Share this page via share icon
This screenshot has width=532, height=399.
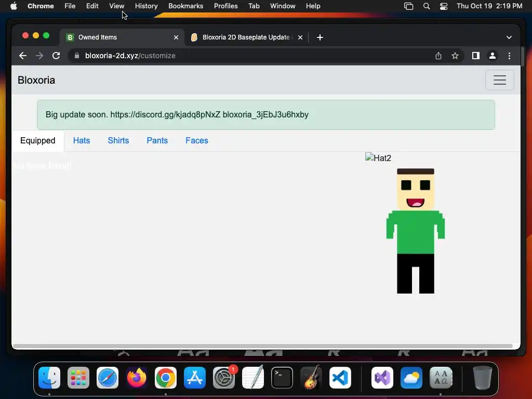(x=438, y=56)
